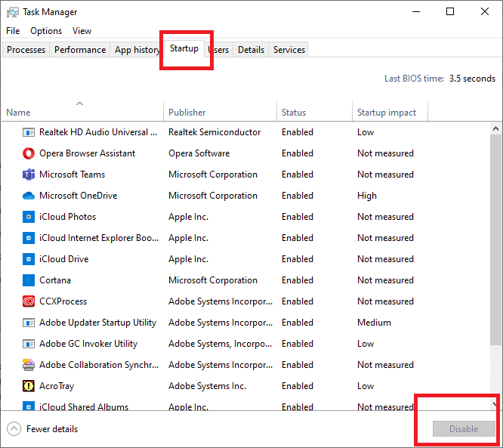Click the iCloud Shared Albums icon

tap(29, 406)
